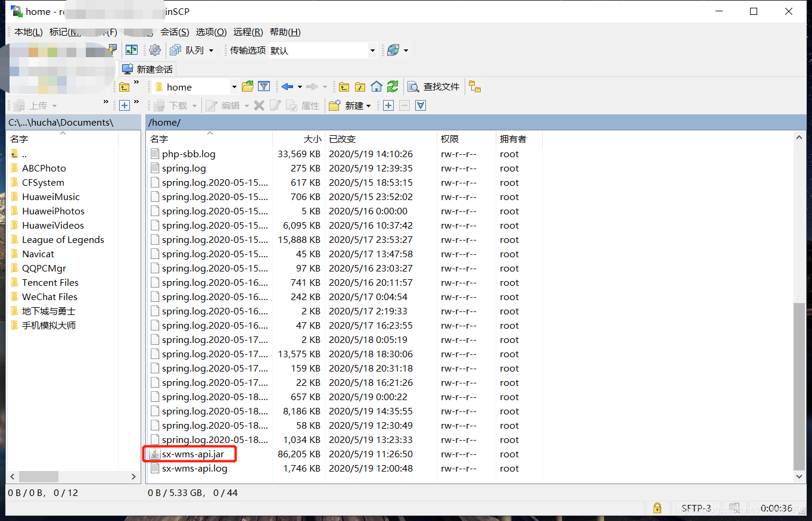Select the php-sbb.log file
This screenshot has width=812, height=521.
(x=189, y=154)
